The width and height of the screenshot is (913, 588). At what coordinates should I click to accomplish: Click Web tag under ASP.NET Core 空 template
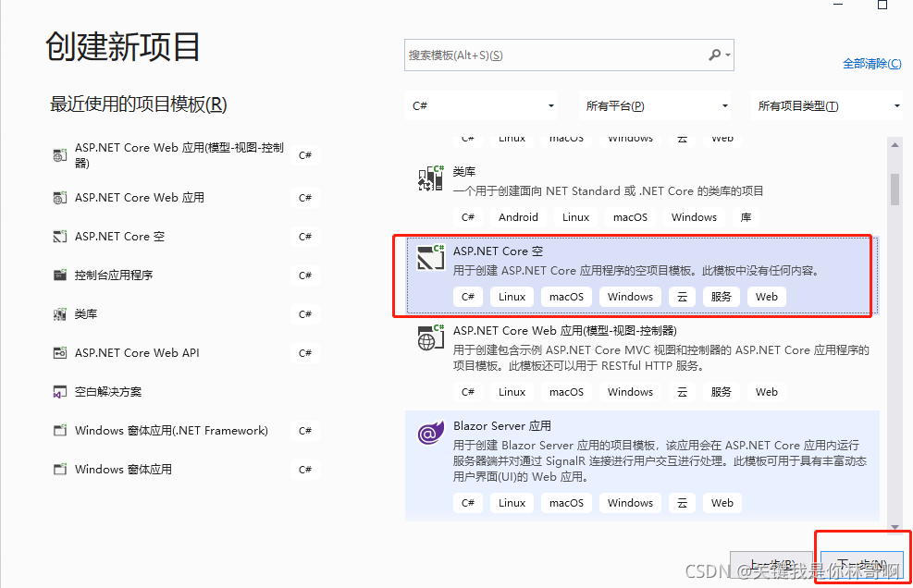pos(766,297)
